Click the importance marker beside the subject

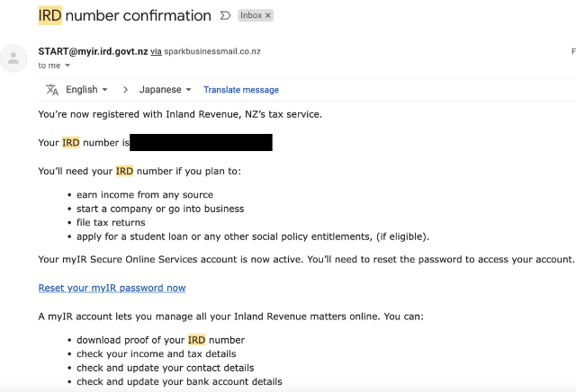coord(225,15)
